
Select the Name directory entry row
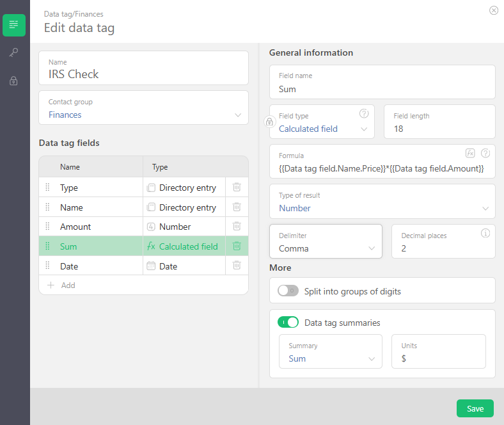(143, 207)
